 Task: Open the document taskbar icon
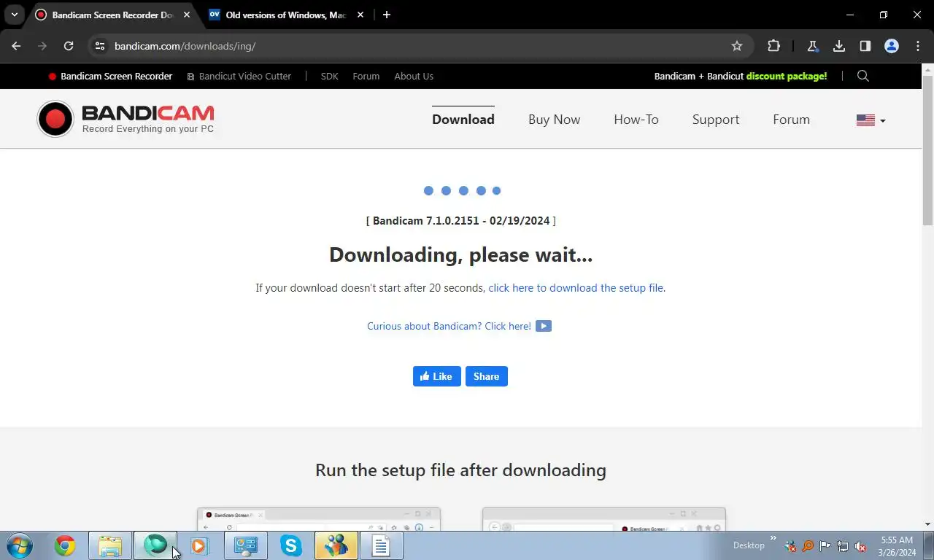(x=382, y=545)
